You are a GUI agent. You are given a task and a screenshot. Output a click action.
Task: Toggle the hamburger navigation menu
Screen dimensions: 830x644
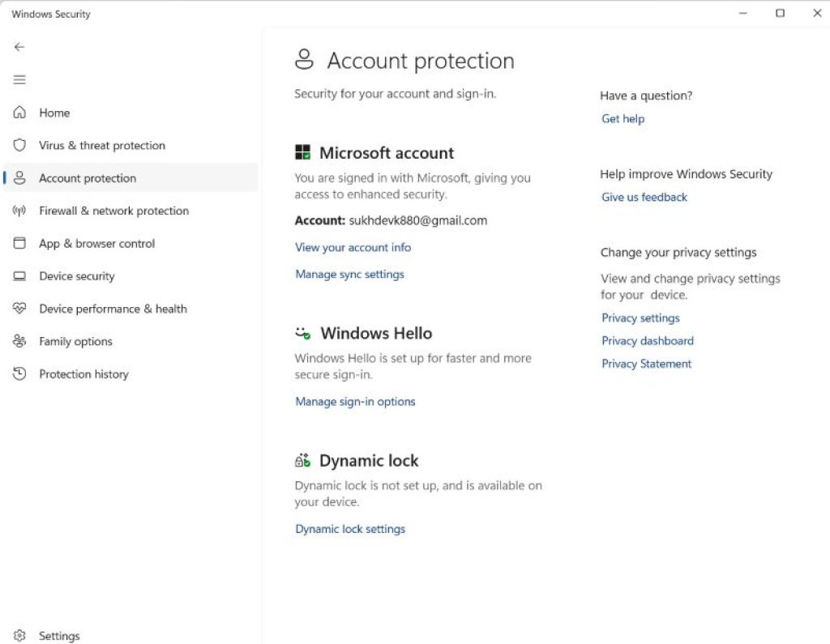click(19, 80)
